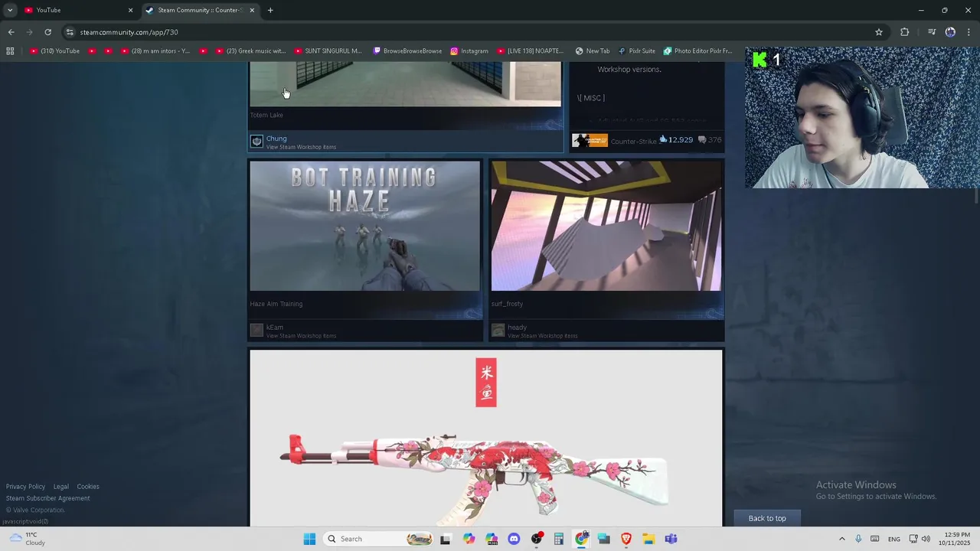Viewport: 980px width, 551px height.
Task: Open the Haze Aim Training thumbnail
Action: coord(364,226)
